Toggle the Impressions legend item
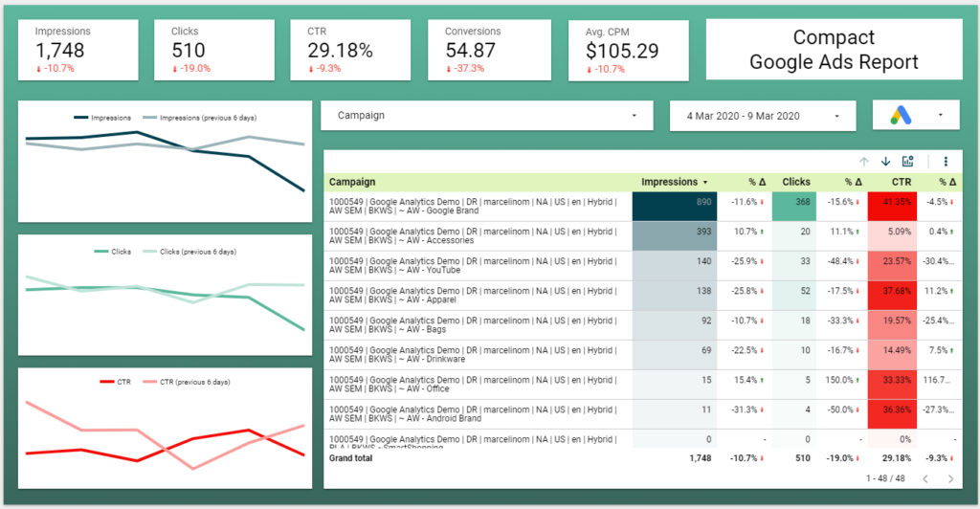Image resolution: width=980 pixels, height=509 pixels. coord(102,118)
